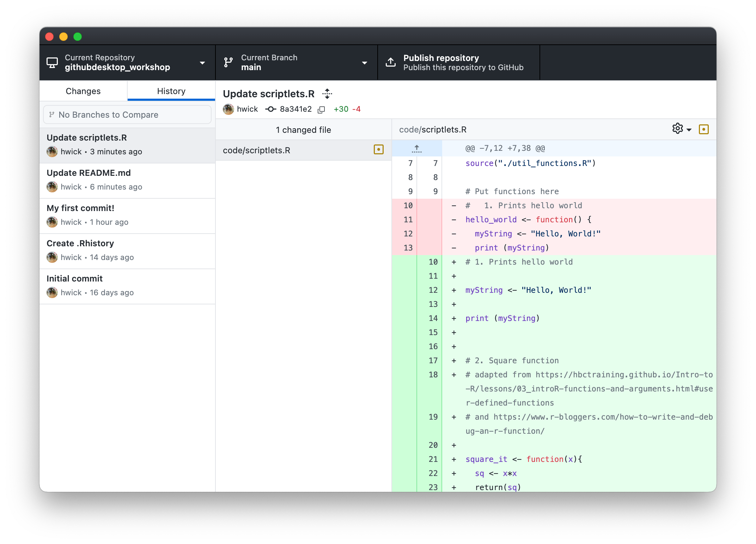Screen dimensions: 756x544
Task: Select the Initial commit entry
Action: 127,286
